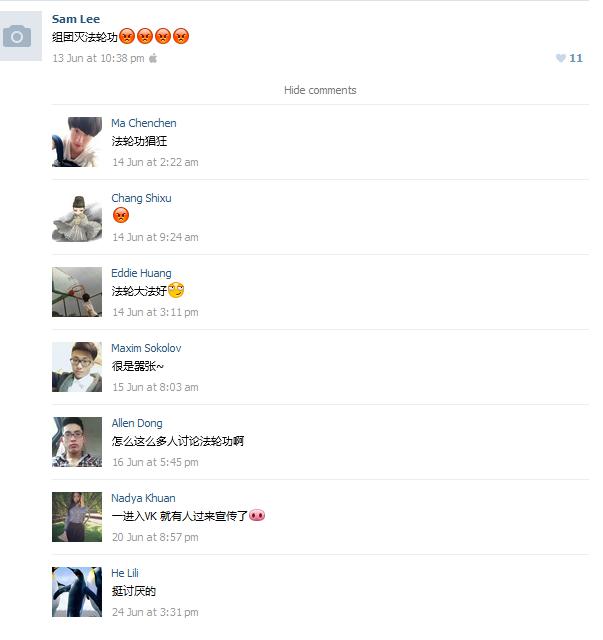Viewport: 603px width, 640px height.
Task: Click He Lili's comment timestamp 24 Jun
Action: pos(156,612)
